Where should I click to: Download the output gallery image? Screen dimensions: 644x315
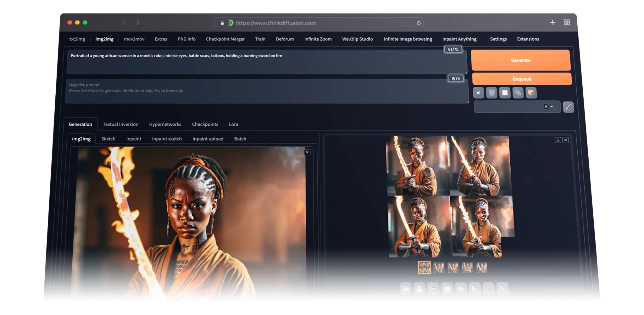[x=558, y=140]
